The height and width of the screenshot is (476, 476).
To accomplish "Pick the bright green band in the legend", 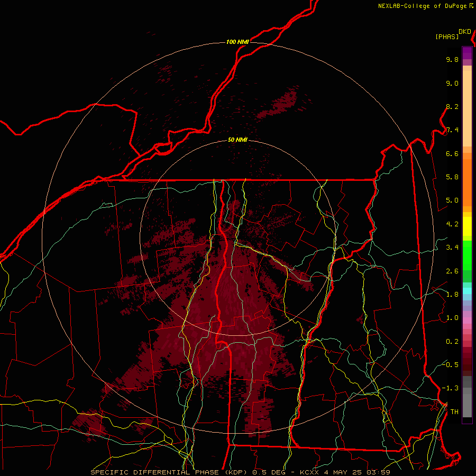I will click(467, 255).
